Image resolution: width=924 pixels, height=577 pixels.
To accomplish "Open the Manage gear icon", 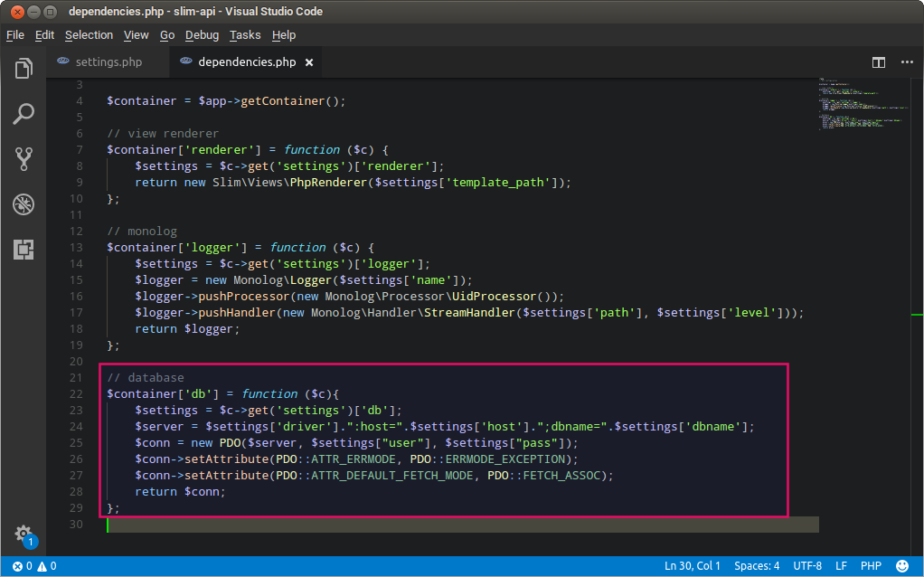I will 24,534.
